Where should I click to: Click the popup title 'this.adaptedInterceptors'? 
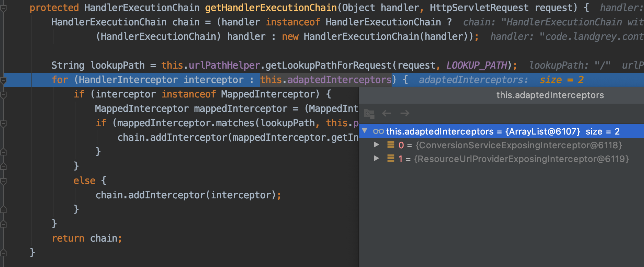(x=550, y=95)
